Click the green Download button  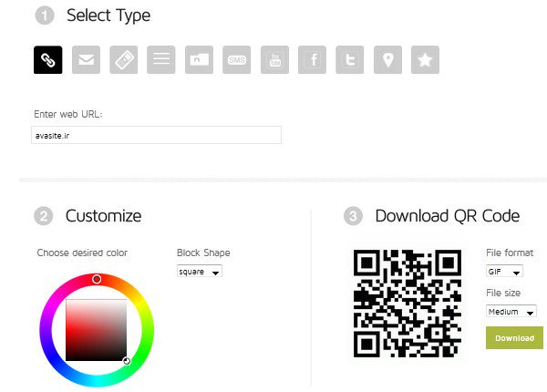(514, 337)
